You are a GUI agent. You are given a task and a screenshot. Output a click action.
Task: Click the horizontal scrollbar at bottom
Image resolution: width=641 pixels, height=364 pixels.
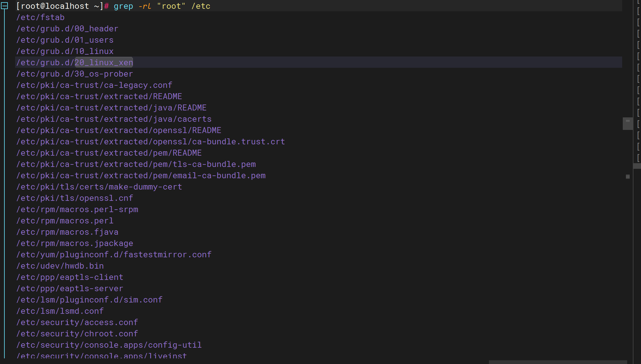[558, 362]
